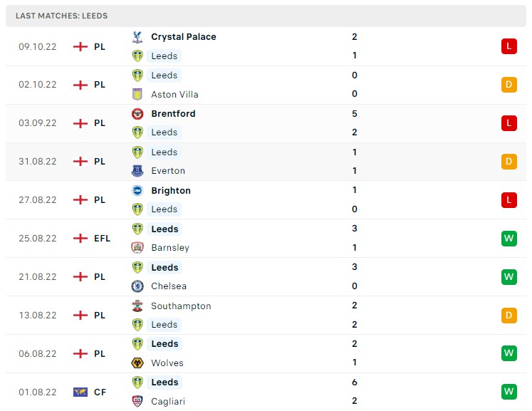Open the Brentford team link
This screenshot has width=532, height=411.
173,114
